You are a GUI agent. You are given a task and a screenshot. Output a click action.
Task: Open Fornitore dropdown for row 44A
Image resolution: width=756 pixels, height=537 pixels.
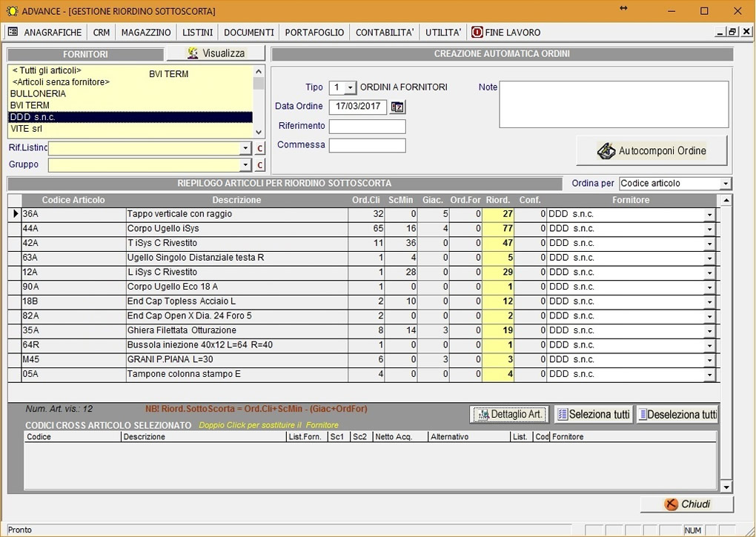[709, 230]
